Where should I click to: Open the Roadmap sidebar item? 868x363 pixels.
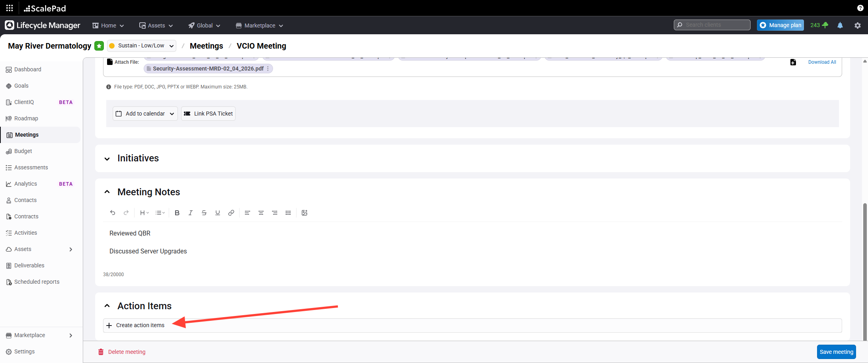click(26, 118)
